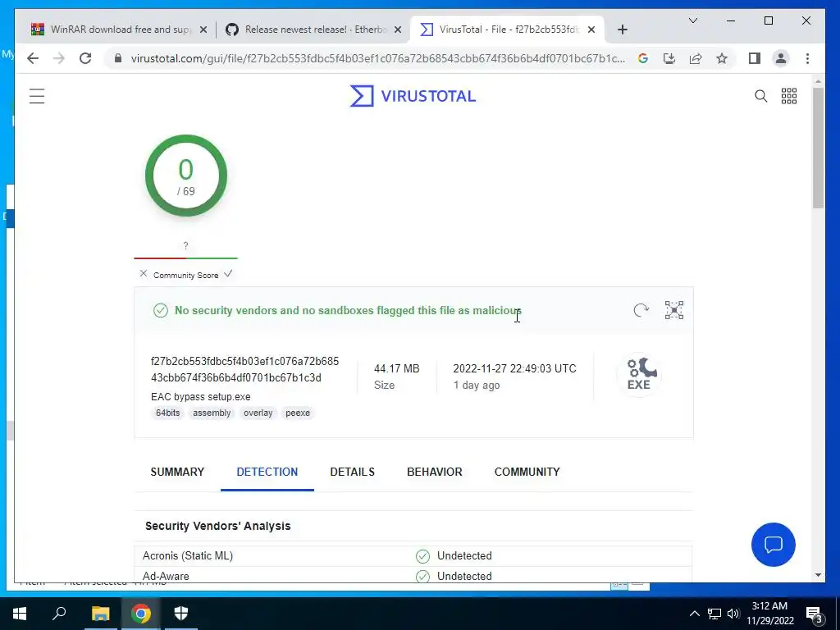The width and height of the screenshot is (840, 630).
Task: Vote positive with the Community Score checkmark
Action: [x=228, y=274]
